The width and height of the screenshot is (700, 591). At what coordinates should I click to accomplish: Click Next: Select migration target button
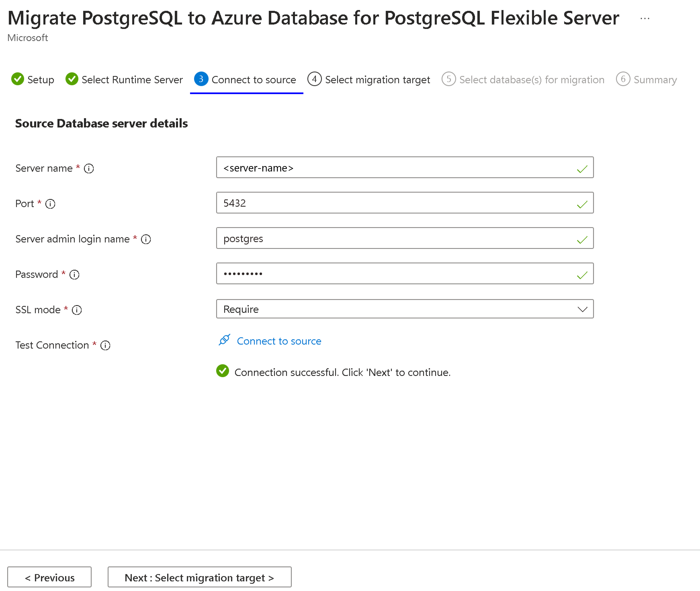[199, 577]
